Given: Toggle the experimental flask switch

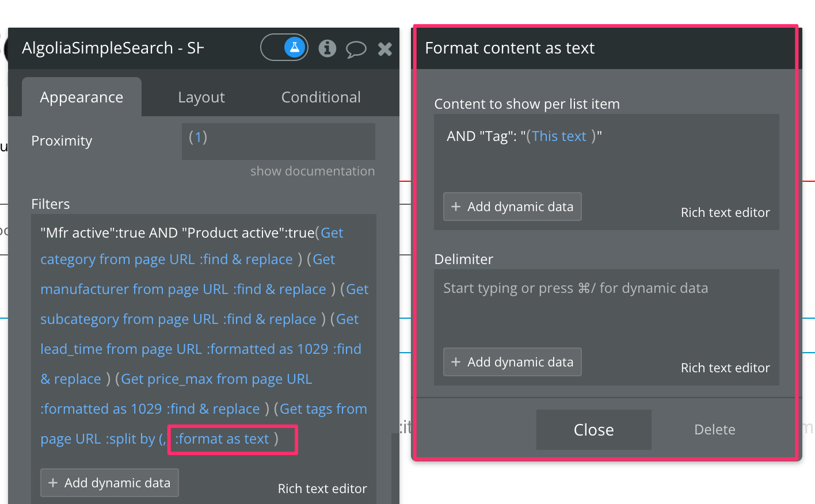Looking at the screenshot, I should [284, 48].
